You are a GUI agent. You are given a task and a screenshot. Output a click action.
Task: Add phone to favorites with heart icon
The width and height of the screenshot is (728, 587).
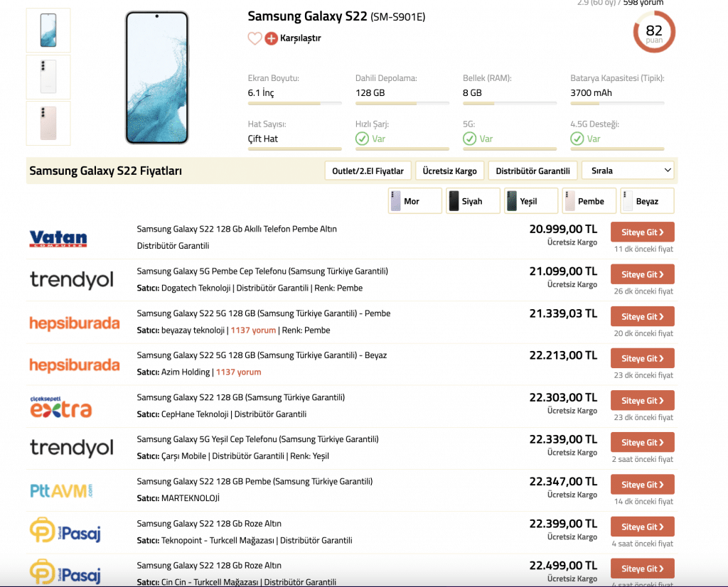(255, 38)
